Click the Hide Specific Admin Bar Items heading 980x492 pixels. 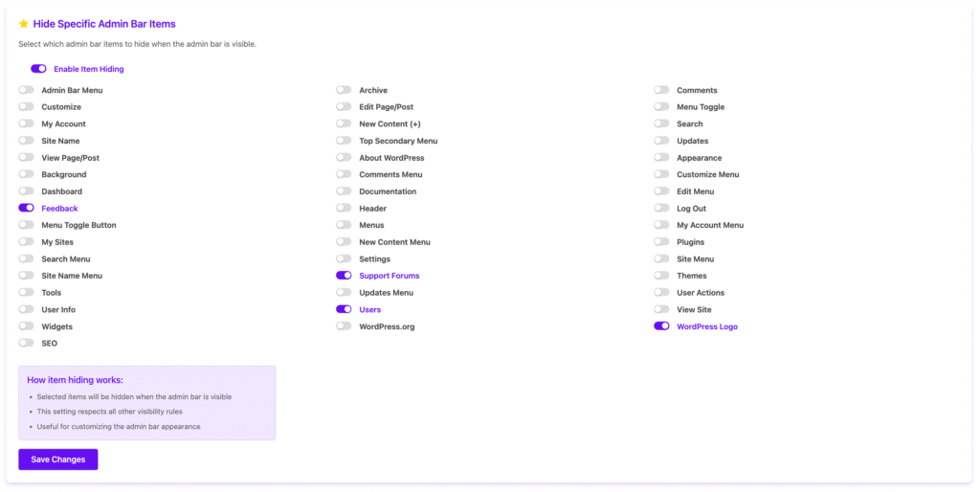pos(104,24)
